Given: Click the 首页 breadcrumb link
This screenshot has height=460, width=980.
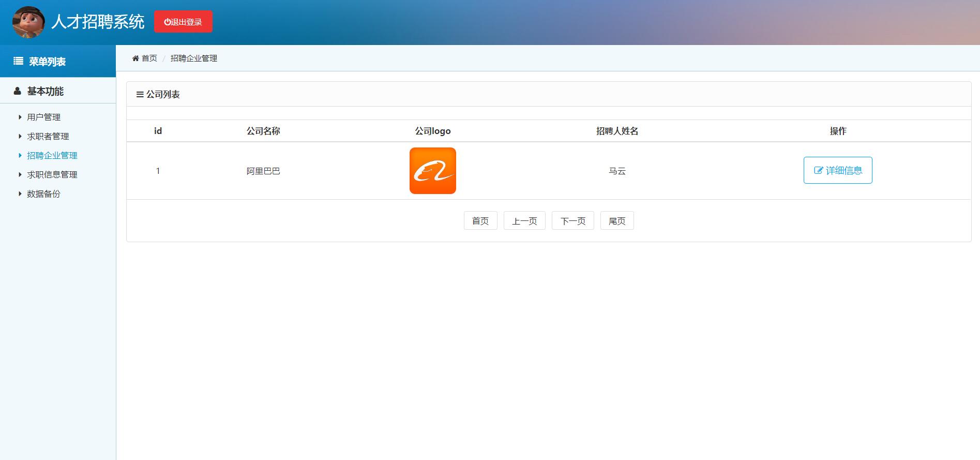Looking at the screenshot, I should point(149,58).
